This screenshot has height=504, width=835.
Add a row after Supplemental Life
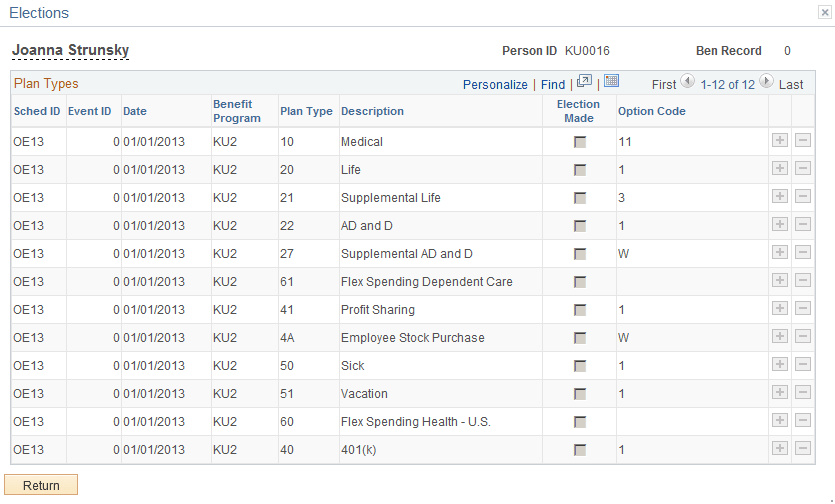tap(780, 197)
